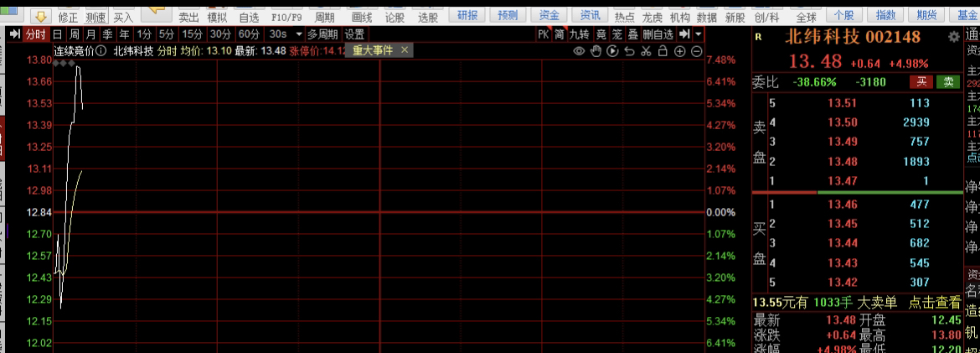Expand the 30s interval dropdown
980x353 pixels.
click(298, 34)
